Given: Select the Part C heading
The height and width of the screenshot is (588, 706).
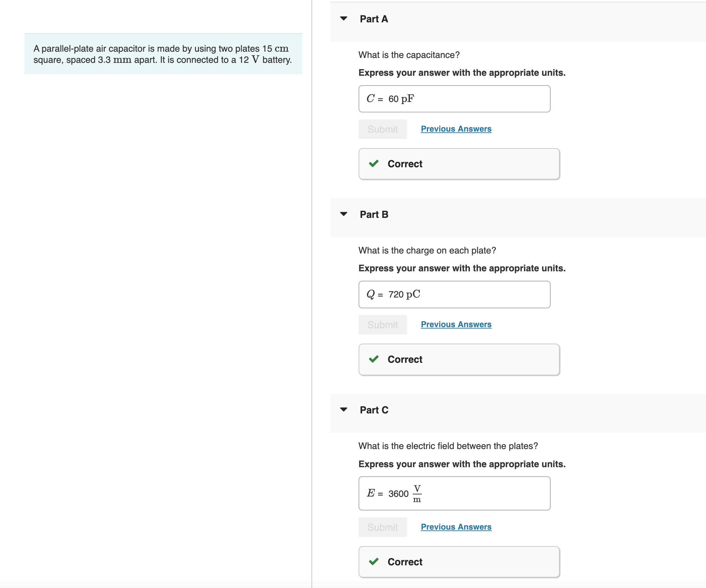Looking at the screenshot, I should [x=374, y=410].
